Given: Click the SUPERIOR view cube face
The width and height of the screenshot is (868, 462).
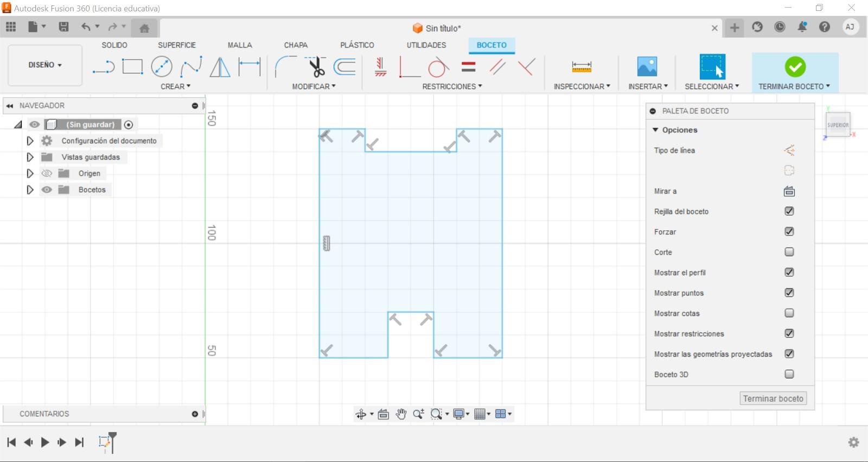Looking at the screenshot, I should coord(838,124).
